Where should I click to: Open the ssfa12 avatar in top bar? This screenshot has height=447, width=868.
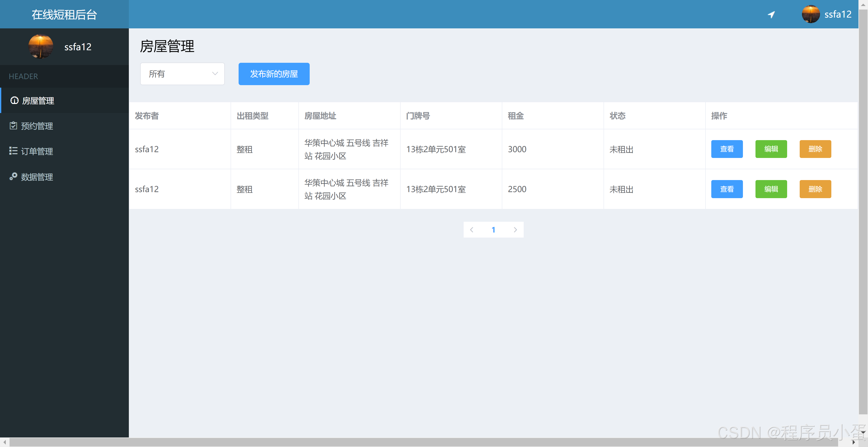point(810,14)
